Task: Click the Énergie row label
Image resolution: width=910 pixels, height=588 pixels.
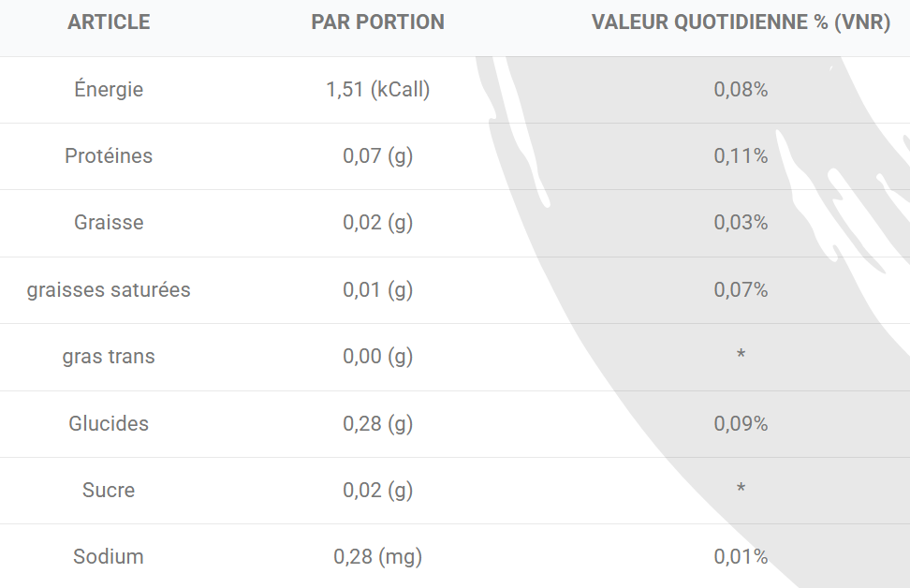Action: point(109,90)
